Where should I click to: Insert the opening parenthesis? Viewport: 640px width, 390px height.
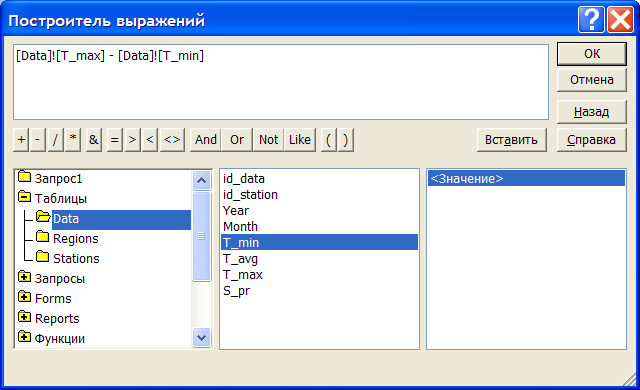point(329,140)
